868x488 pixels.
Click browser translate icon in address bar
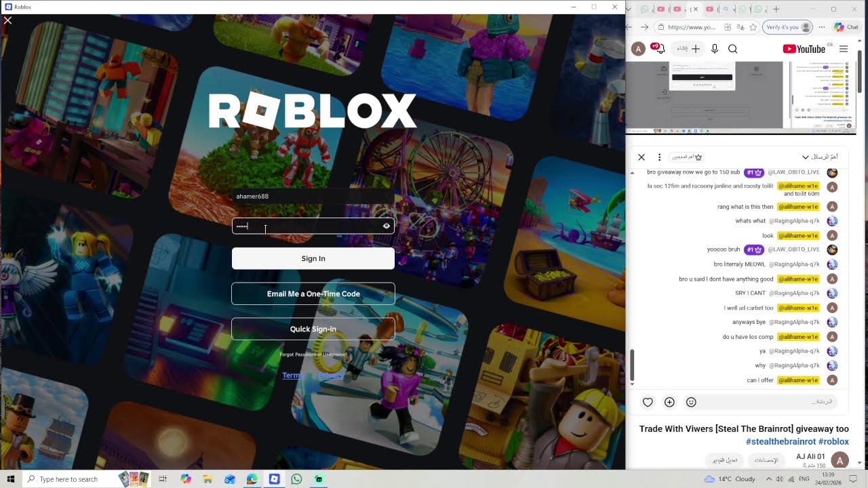[741, 27]
